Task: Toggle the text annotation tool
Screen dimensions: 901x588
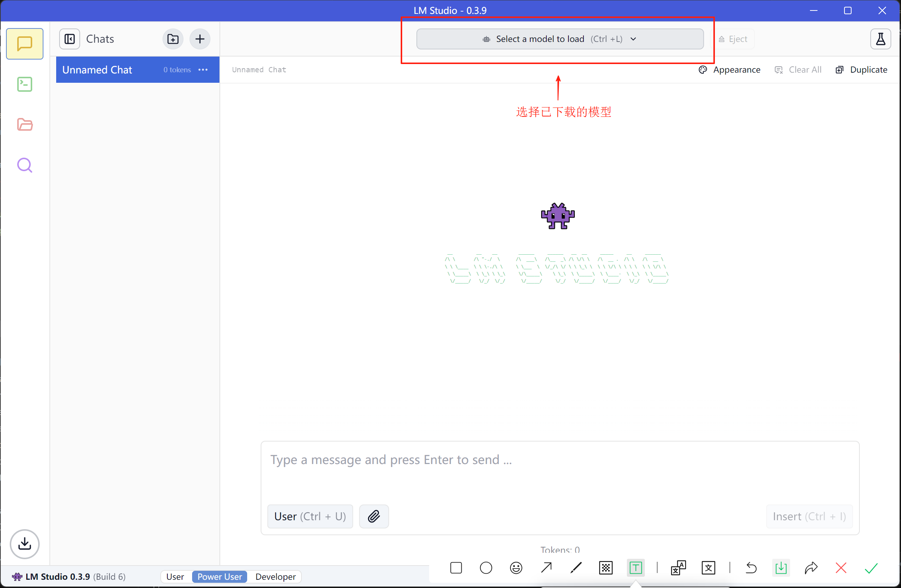Action: 635,567
